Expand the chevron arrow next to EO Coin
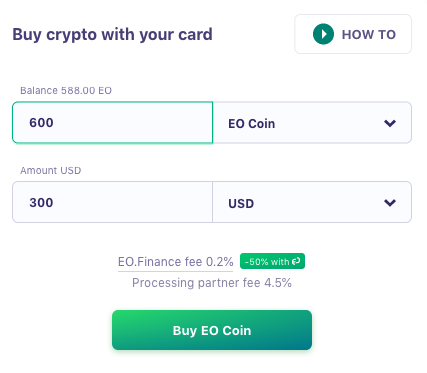The height and width of the screenshot is (373, 427). click(390, 123)
